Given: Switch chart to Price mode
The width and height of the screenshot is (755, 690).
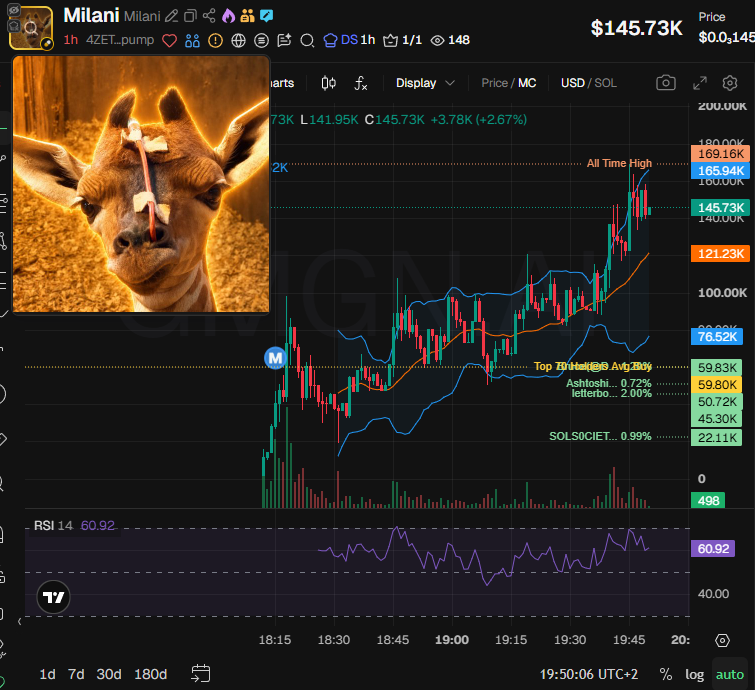Looking at the screenshot, I should tap(494, 83).
